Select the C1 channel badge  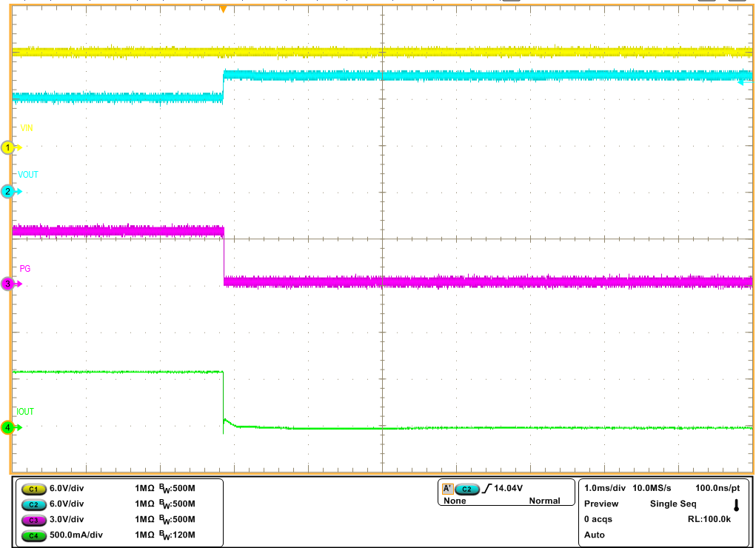point(33,489)
